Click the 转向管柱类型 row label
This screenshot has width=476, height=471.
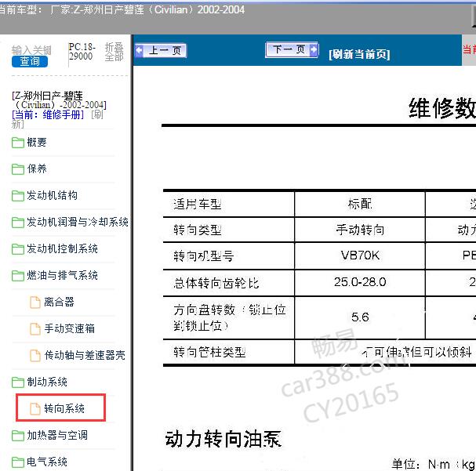pos(209,352)
